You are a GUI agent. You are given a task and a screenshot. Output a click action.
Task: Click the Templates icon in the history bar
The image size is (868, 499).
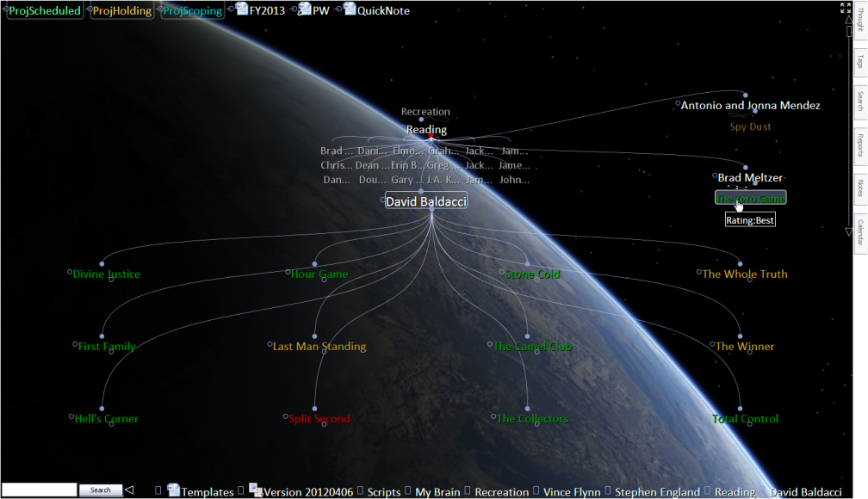coord(173,490)
